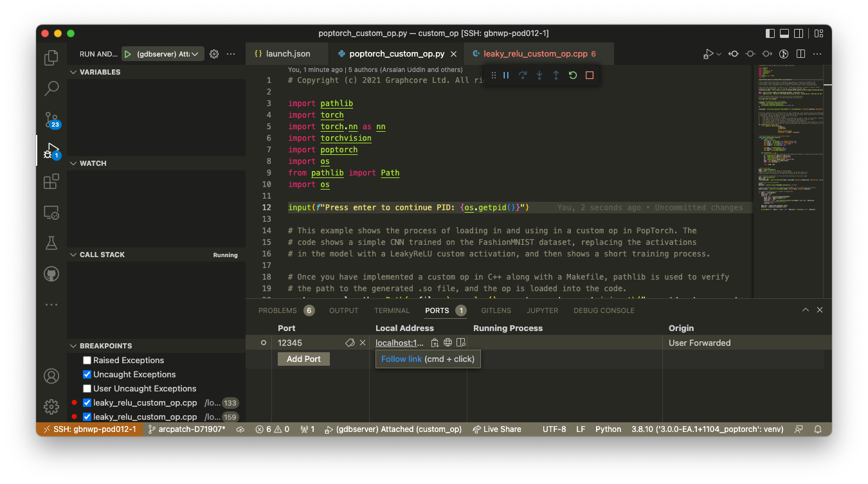Open the Extensions view in the sidebar
The width and height of the screenshot is (868, 484).
pos(51,181)
